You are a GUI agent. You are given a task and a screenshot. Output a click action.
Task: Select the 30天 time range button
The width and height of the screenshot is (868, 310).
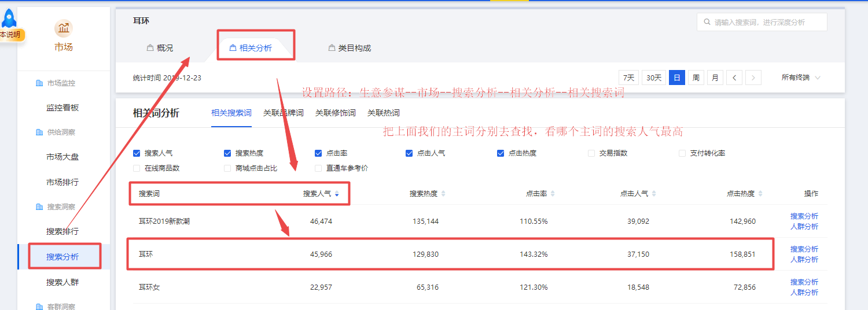pyautogui.click(x=653, y=77)
